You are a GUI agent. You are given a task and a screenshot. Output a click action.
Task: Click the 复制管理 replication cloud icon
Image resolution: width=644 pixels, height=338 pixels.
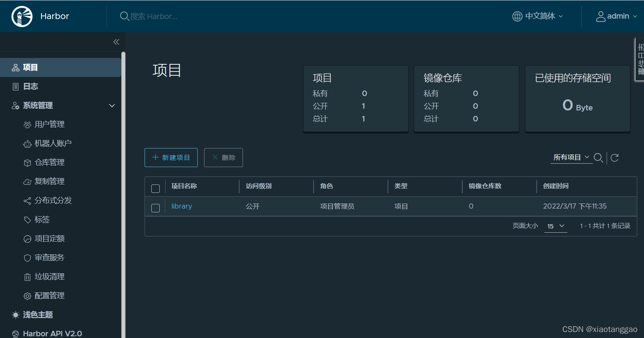(27, 182)
